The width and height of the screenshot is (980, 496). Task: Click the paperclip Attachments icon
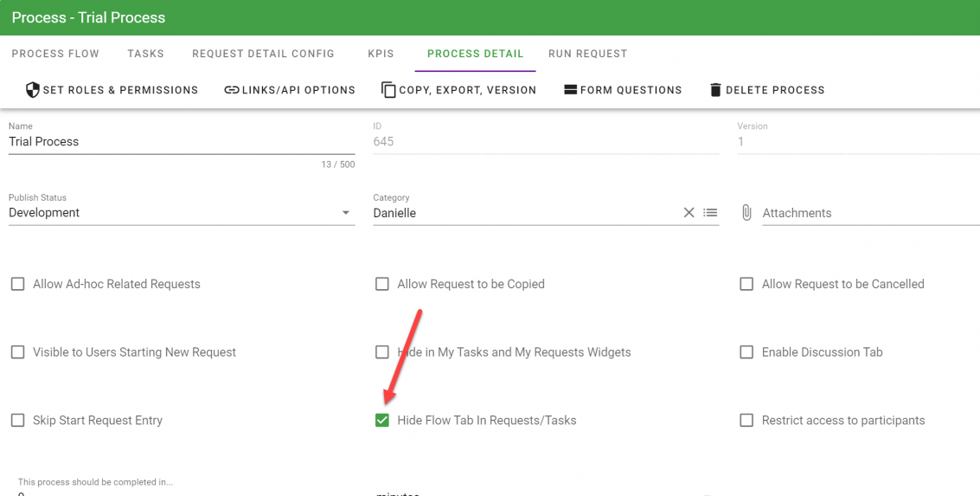pos(746,213)
